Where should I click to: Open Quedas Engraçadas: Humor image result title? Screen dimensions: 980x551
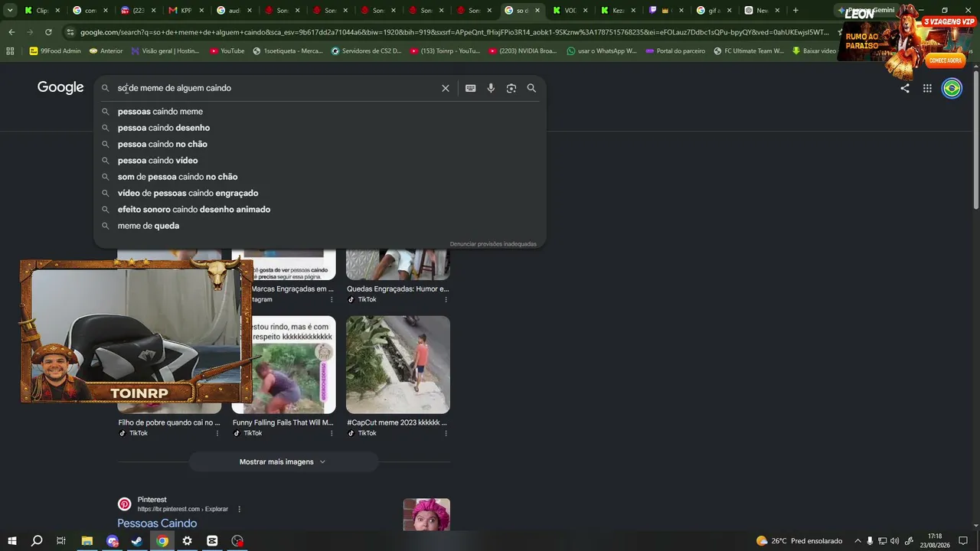(x=398, y=289)
